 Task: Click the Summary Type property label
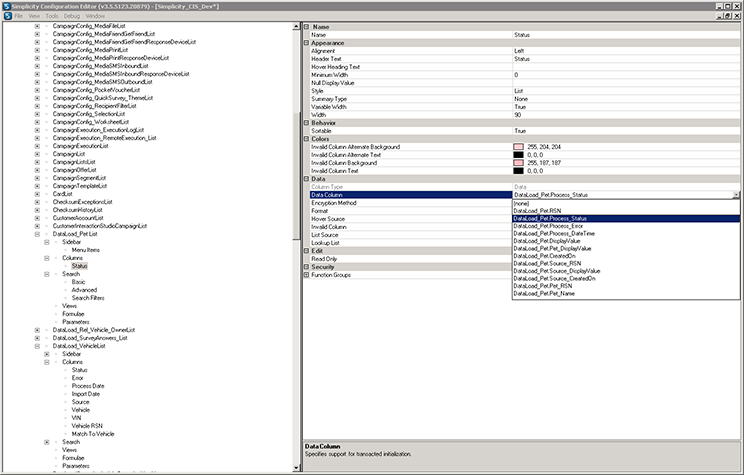(329, 99)
